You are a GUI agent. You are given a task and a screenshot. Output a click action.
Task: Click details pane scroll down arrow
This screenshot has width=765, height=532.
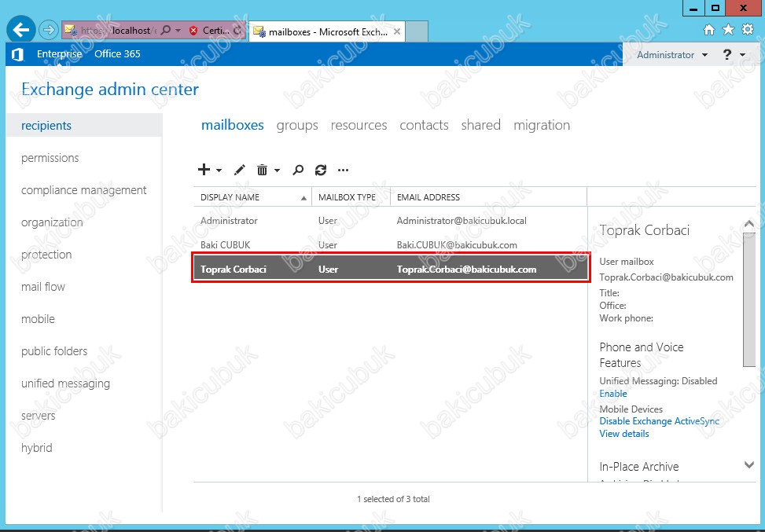tap(749, 464)
